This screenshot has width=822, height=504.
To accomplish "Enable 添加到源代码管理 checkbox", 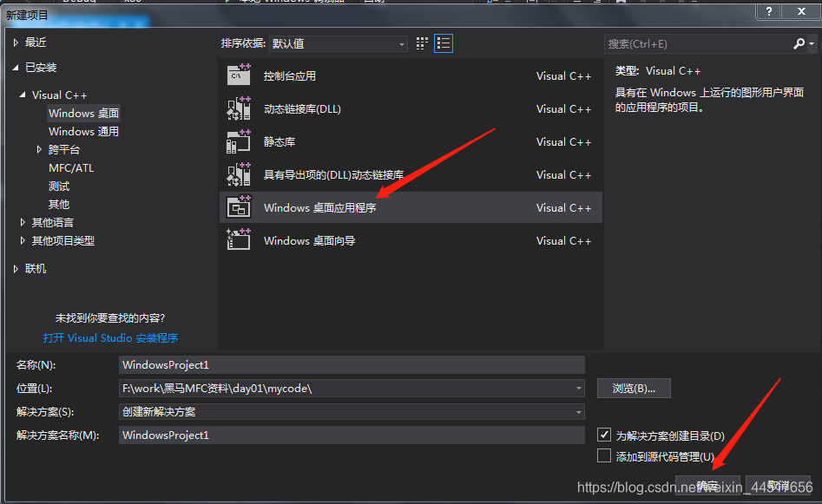I will pos(604,455).
